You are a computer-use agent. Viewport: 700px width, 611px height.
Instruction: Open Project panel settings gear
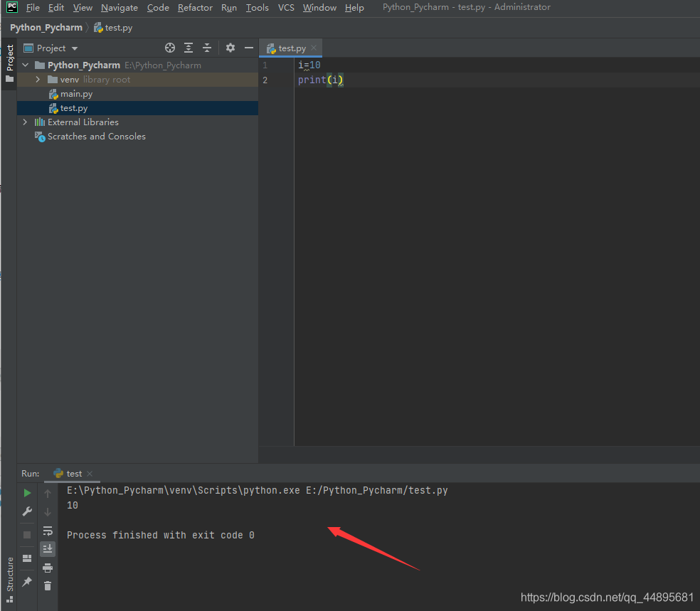[230, 48]
